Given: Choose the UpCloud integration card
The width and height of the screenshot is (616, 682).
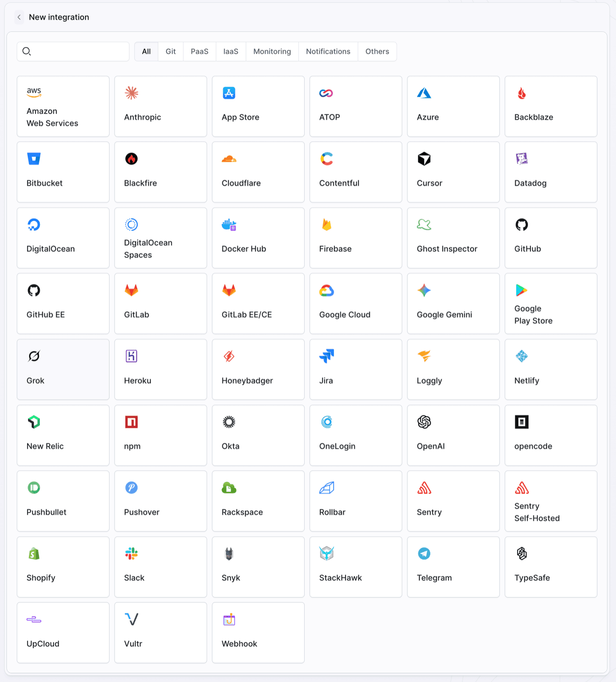Looking at the screenshot, I should click(63, 633).
